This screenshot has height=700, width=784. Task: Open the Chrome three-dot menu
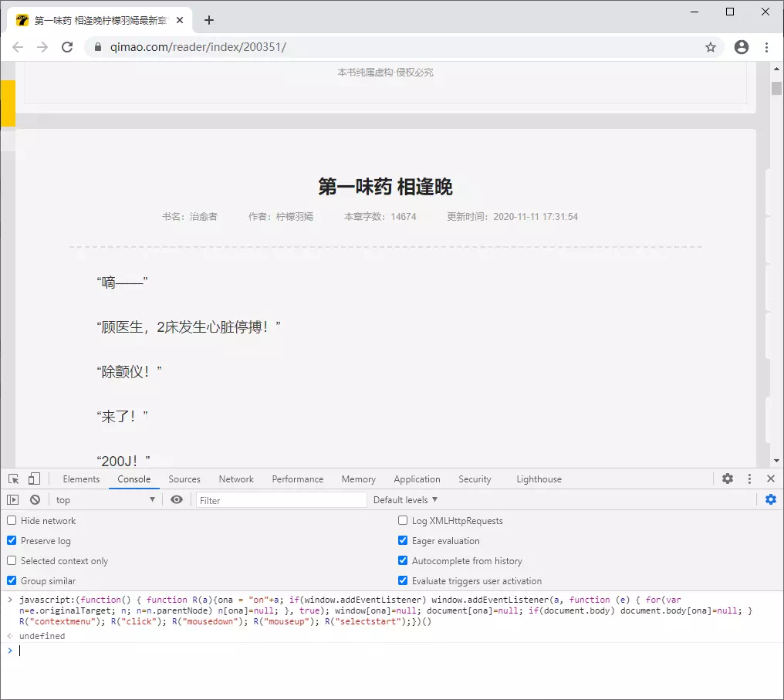click(766, 47)
